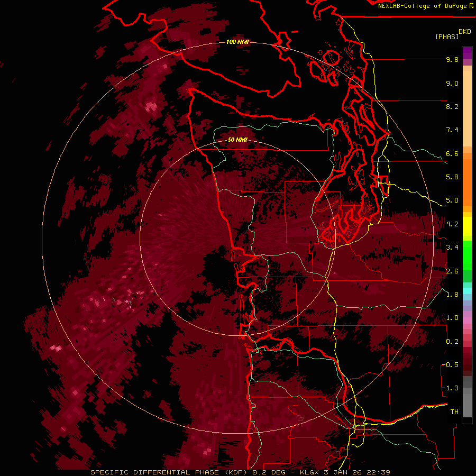
Task: Click the 9.8 value on the color scale
Action: [x=452, y=59]
